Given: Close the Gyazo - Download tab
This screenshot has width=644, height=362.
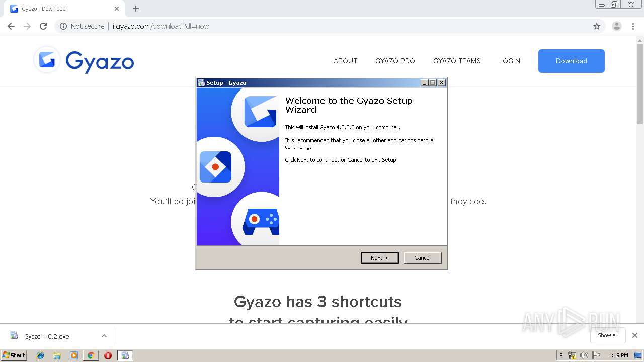Looking at the screenshot, I should click(117, 9).
